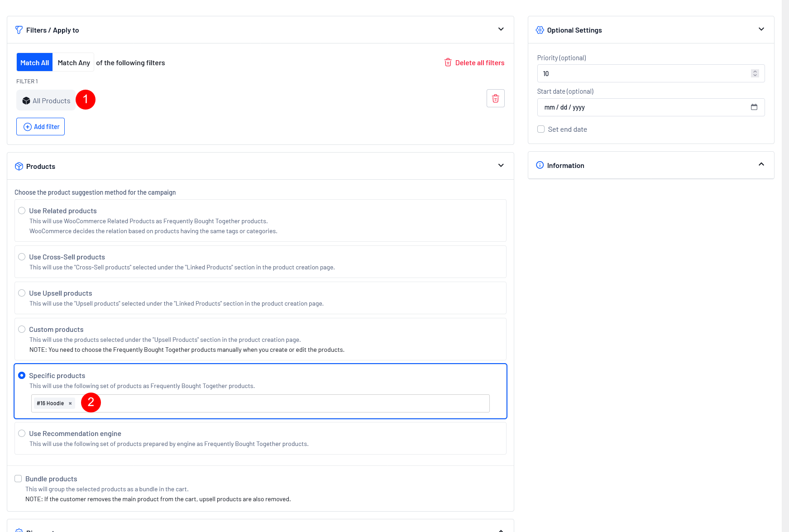Collapse the Filters / Apply to panel

[501, 29]
